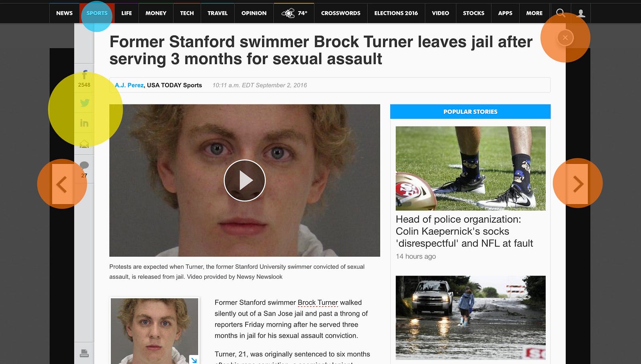Open user profile icon in navbar

point(581,13)
